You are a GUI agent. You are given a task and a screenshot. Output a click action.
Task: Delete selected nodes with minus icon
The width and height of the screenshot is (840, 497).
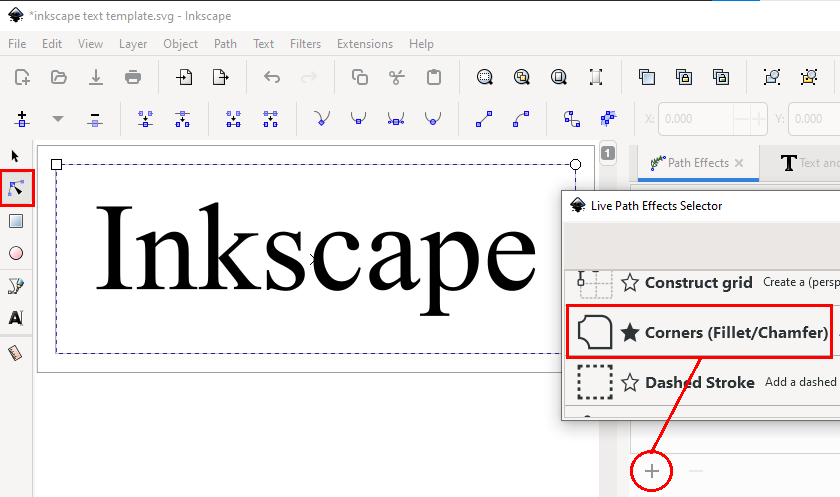point(95,119)
